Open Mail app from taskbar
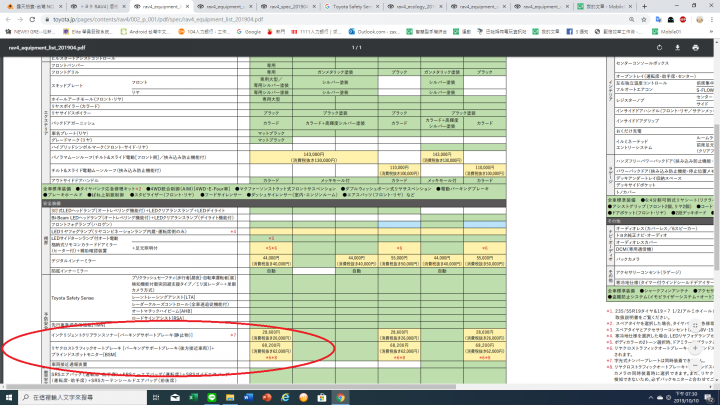The width and height of the screenshot is (720, 405). tap(175, 397)
